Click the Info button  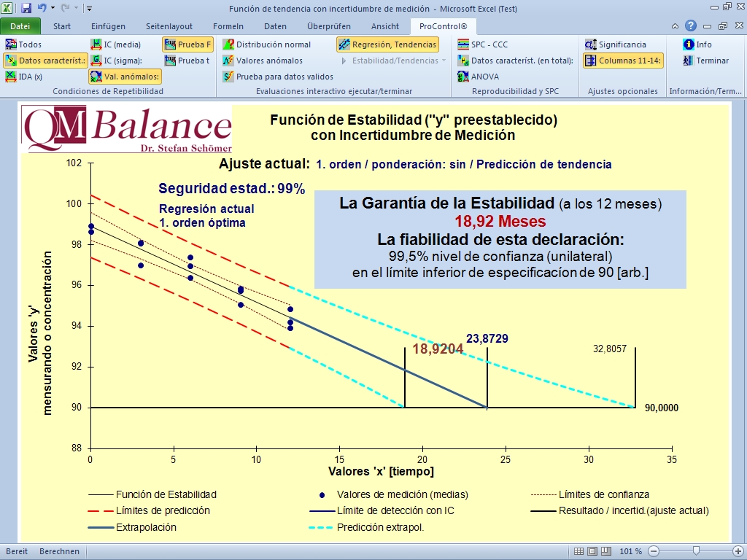coord(697,44)
